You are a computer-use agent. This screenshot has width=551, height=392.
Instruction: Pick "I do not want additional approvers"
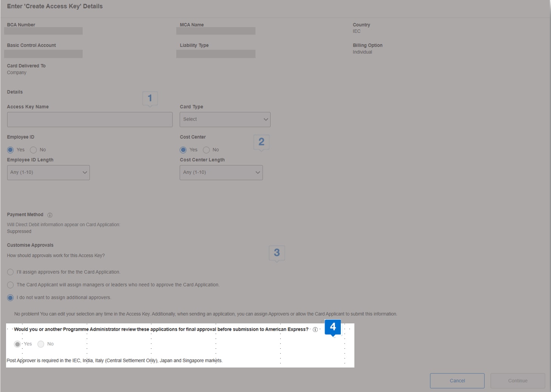pyautogui.click(x=11, y=298)
